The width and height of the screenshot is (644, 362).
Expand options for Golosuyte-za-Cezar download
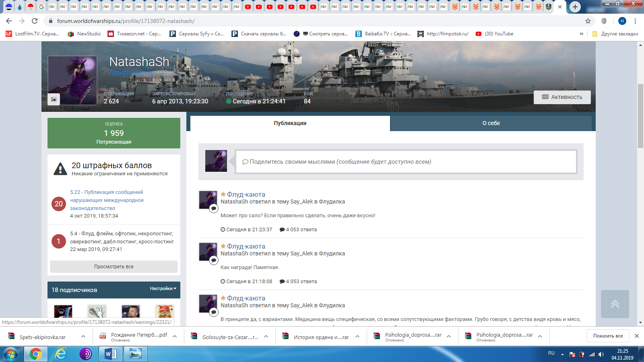point(266,337)
